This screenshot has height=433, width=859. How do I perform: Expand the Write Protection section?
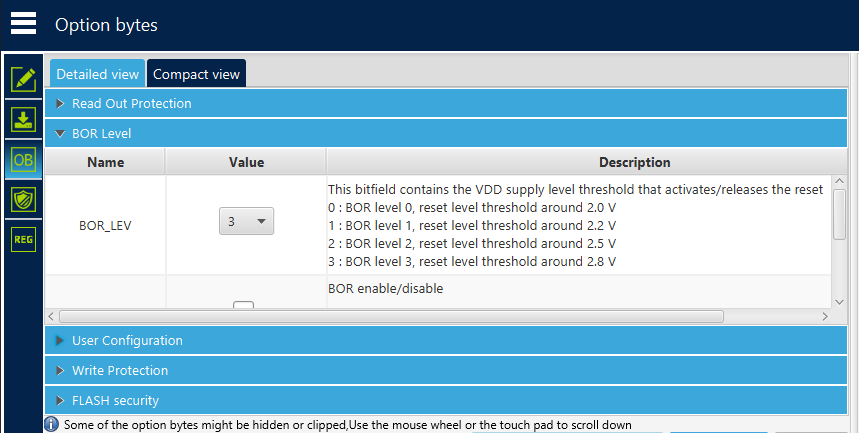click(x=446, y=371)
